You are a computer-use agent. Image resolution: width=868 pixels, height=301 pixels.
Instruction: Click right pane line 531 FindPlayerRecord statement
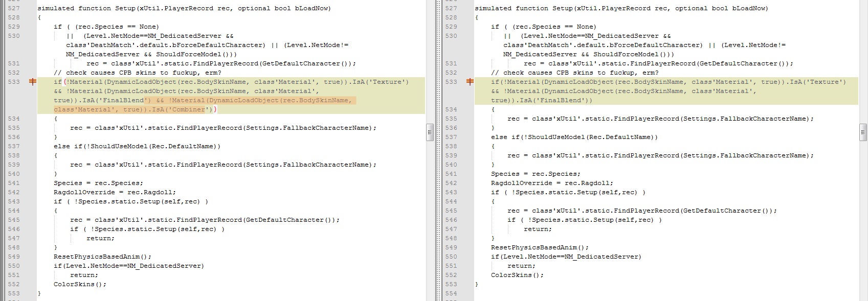pyautogui.click(x=659, y=63)
